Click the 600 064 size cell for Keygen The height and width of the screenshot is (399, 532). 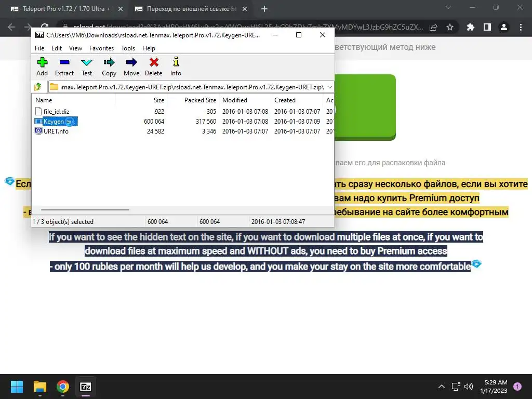154,122
